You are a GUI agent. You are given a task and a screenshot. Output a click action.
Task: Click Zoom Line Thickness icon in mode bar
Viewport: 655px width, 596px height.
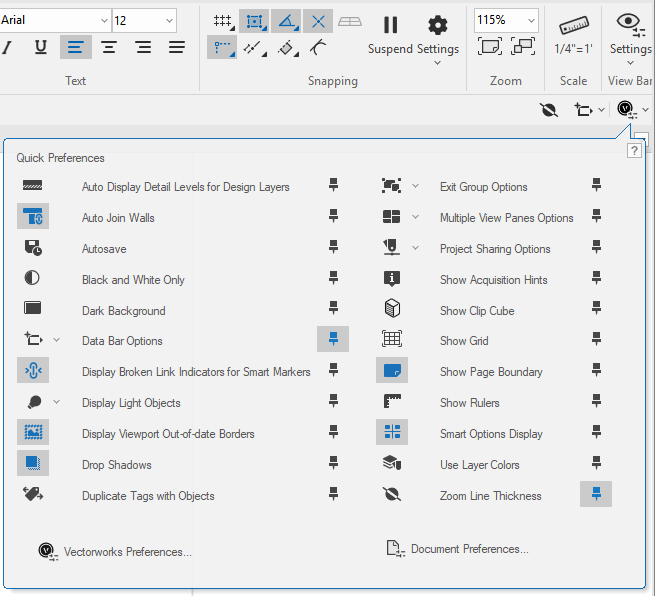click(549, 110)
